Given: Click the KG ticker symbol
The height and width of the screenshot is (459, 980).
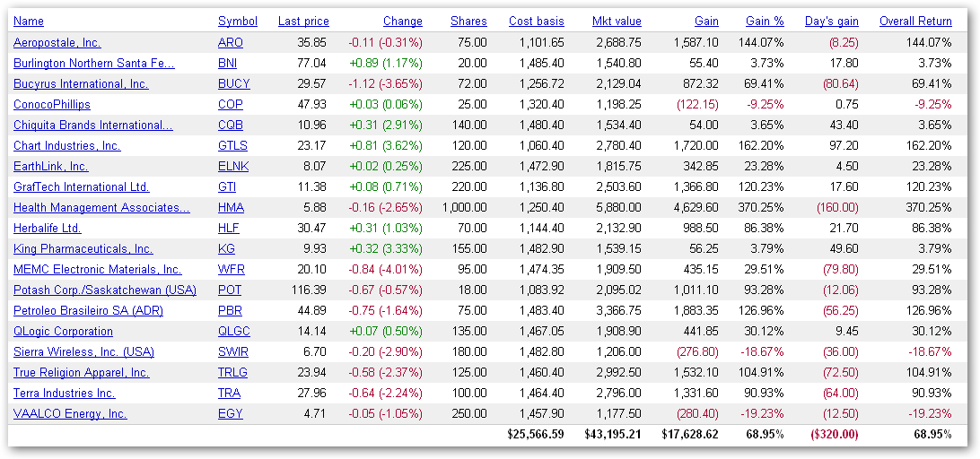Looking at the screenshot, I should click(x=226, y=248).
